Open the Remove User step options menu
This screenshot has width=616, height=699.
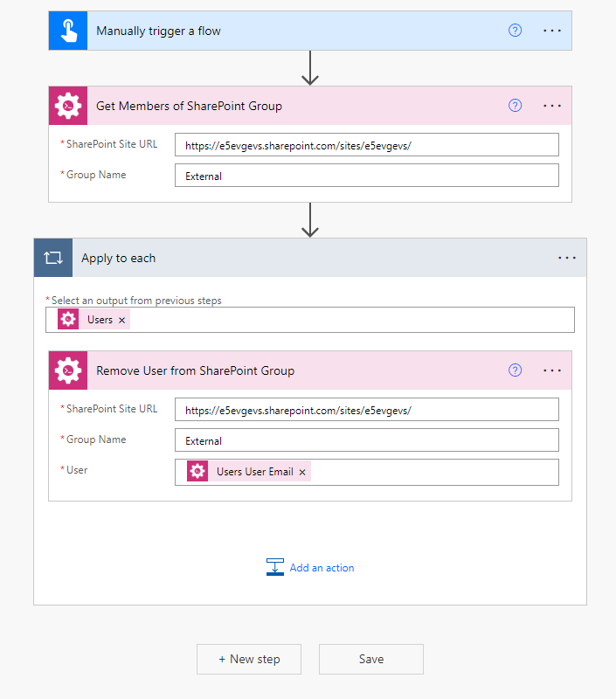click(x=551, y=370)
